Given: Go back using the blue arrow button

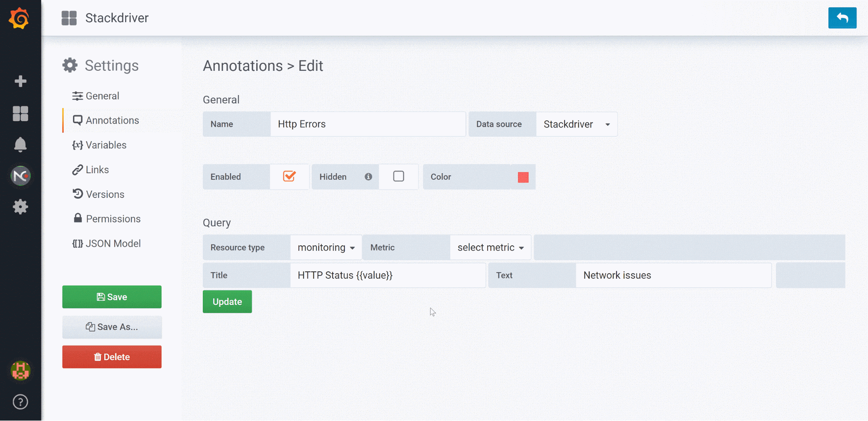Looking at the screenshot, I should 842,18.
